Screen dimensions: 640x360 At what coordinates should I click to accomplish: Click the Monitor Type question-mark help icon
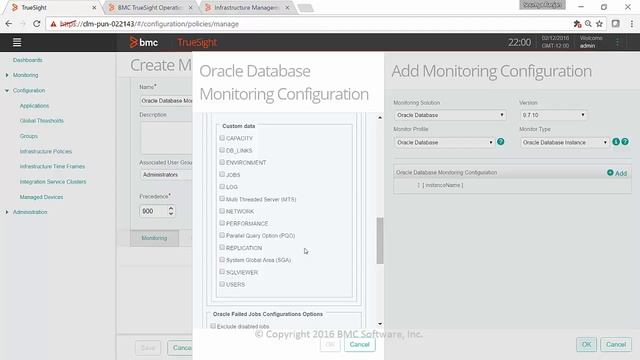(x=625, y=142)
